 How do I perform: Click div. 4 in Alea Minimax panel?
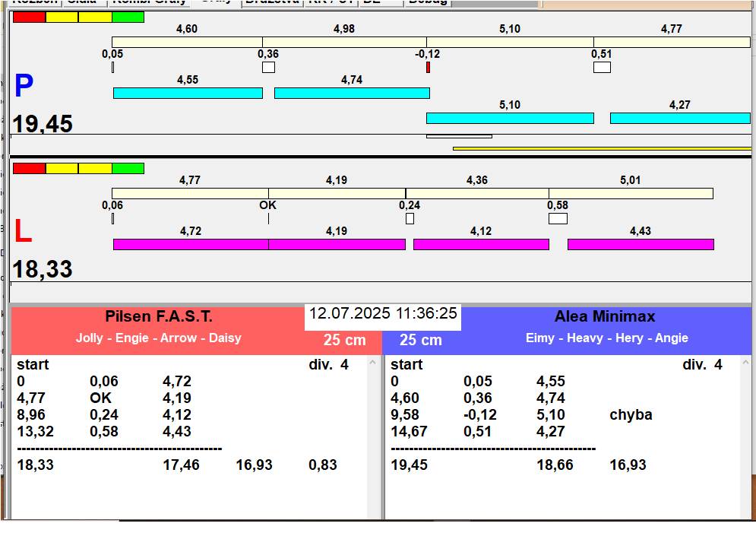coord(703,364)
